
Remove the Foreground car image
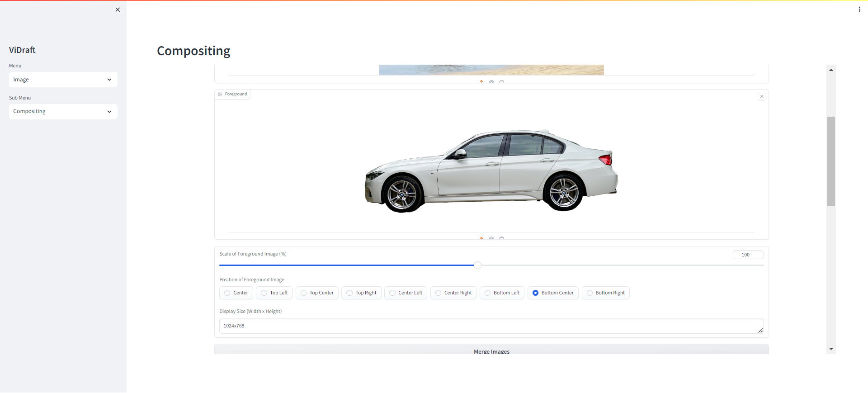coord(761,96)
